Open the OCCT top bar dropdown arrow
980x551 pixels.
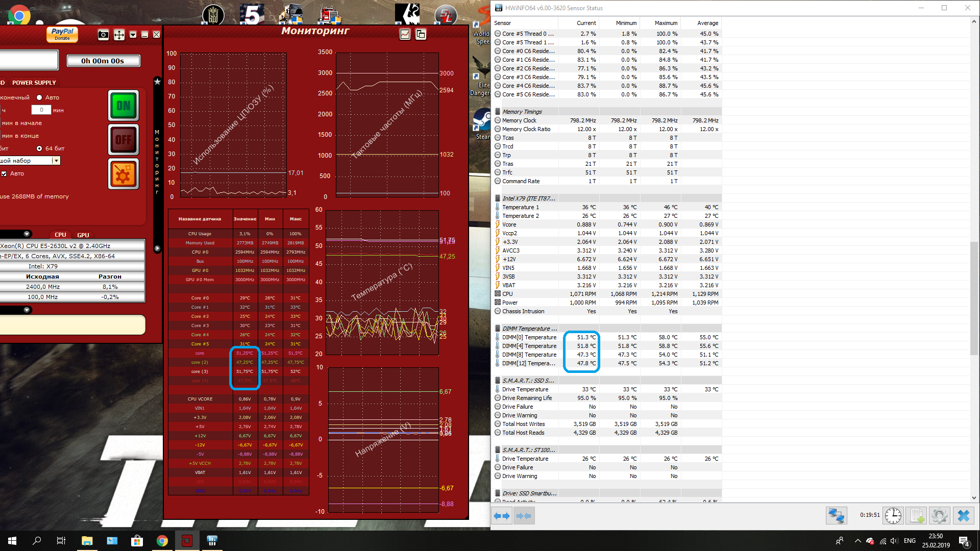tap(133, 35)
